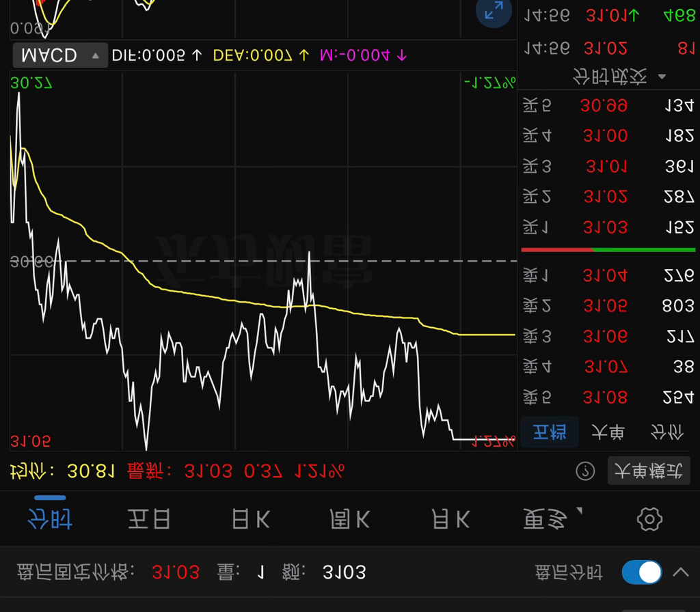Open the MACD indicator selector
This screenshot has width=700, height=612.
tap(60, 55)
